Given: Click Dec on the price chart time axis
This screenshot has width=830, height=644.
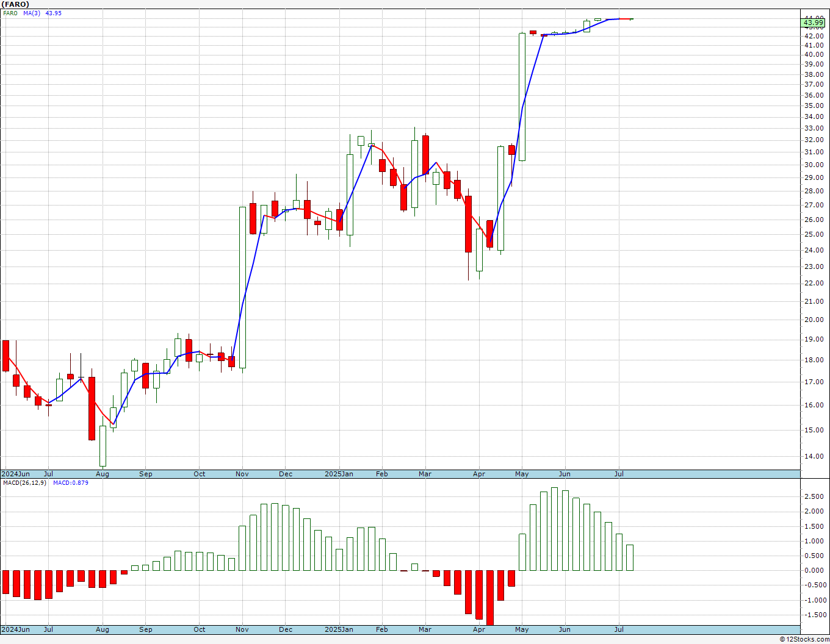Looking at the screenshot, I should [x=286, y=474].
